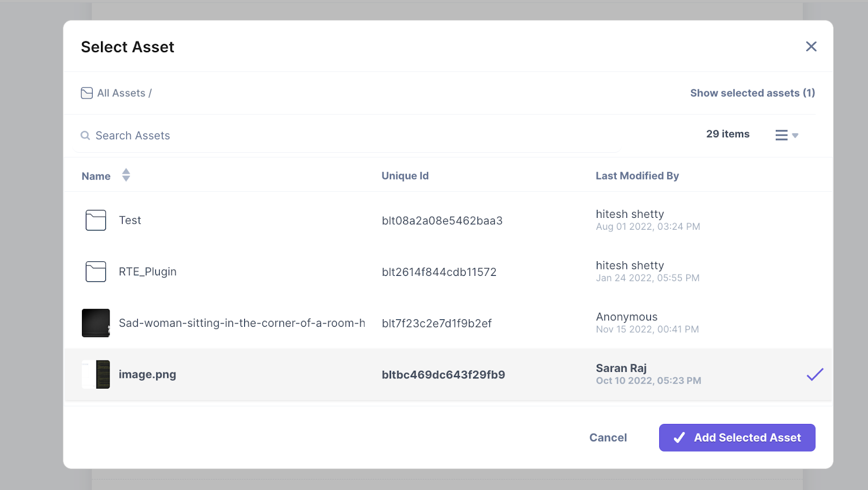This screenshot has width=868, height=490.
Task: Click the image.png thumbnail
Action: point(96,375)
